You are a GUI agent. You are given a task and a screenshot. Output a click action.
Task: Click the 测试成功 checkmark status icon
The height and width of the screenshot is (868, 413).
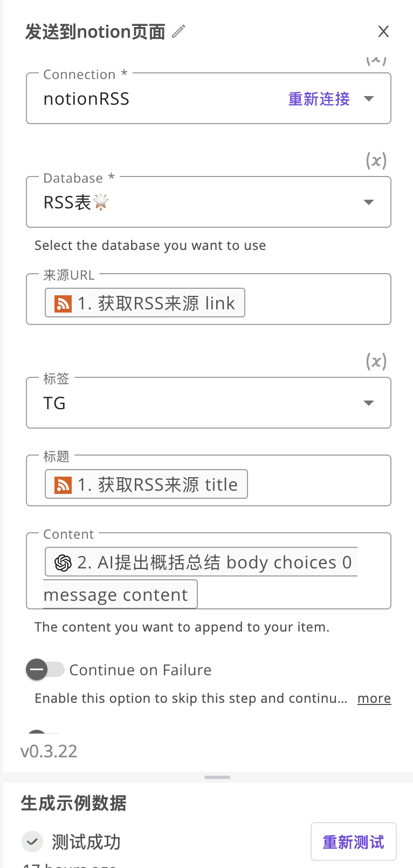tap(32, 841)
